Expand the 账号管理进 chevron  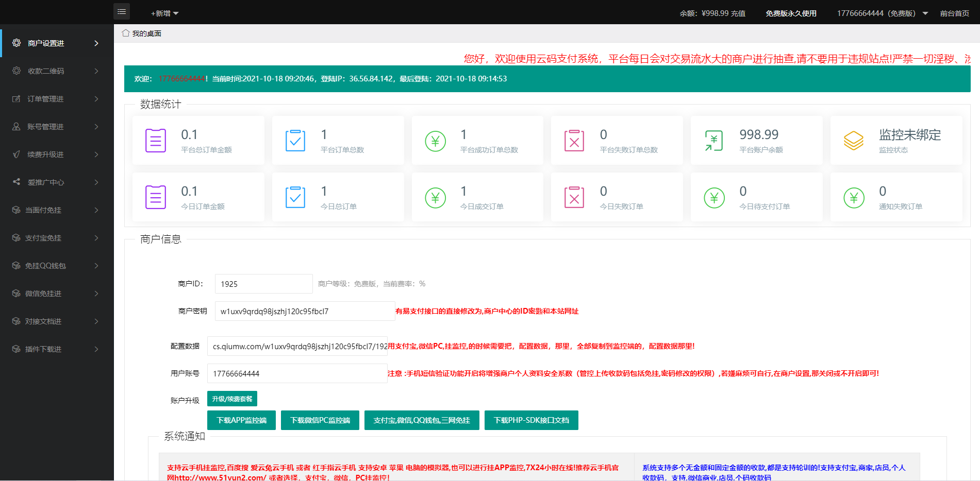pos(96,126)
